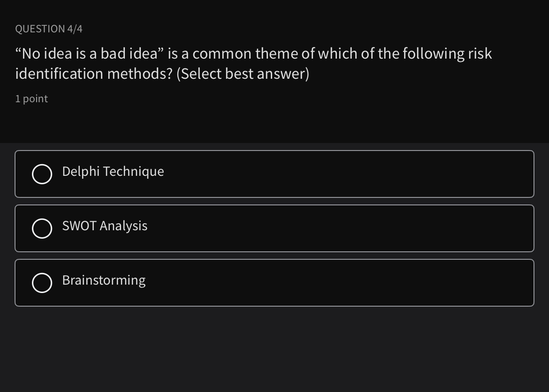Click the quiz question text

tap(253, 63)
